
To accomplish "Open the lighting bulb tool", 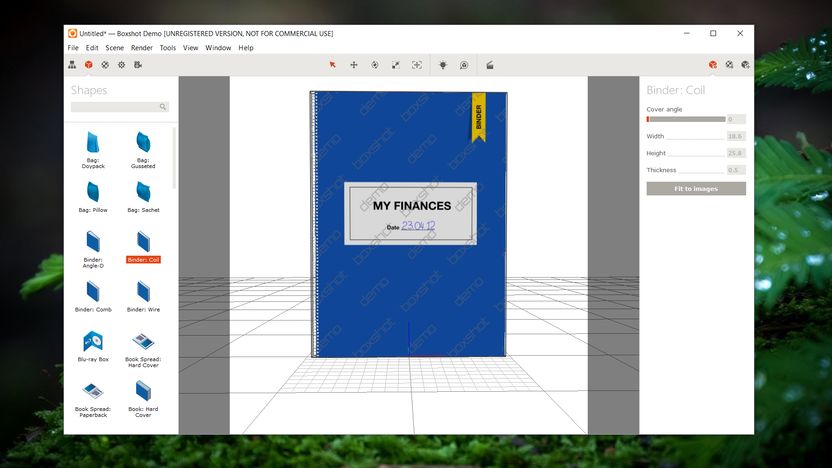I will point(443,65).
